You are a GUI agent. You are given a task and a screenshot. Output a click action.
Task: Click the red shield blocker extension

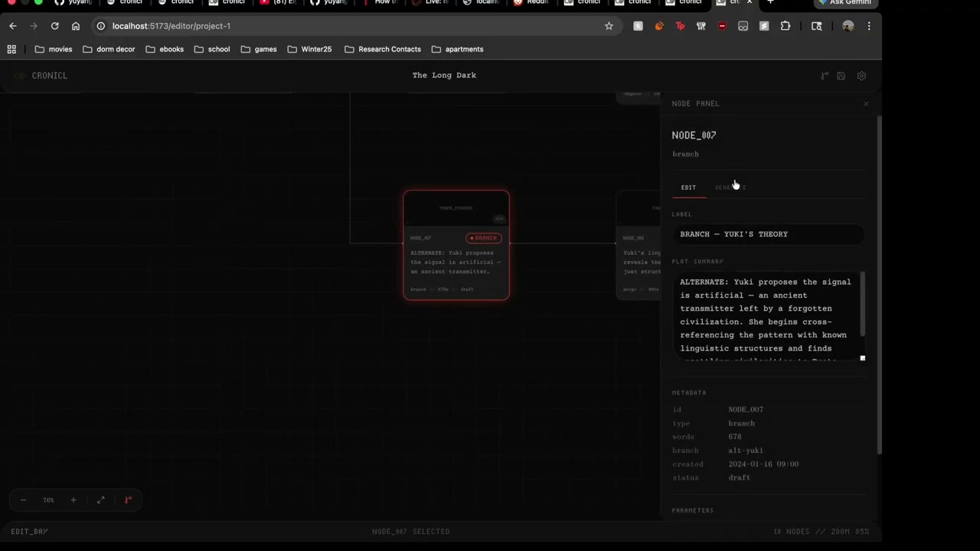[722, 26]
